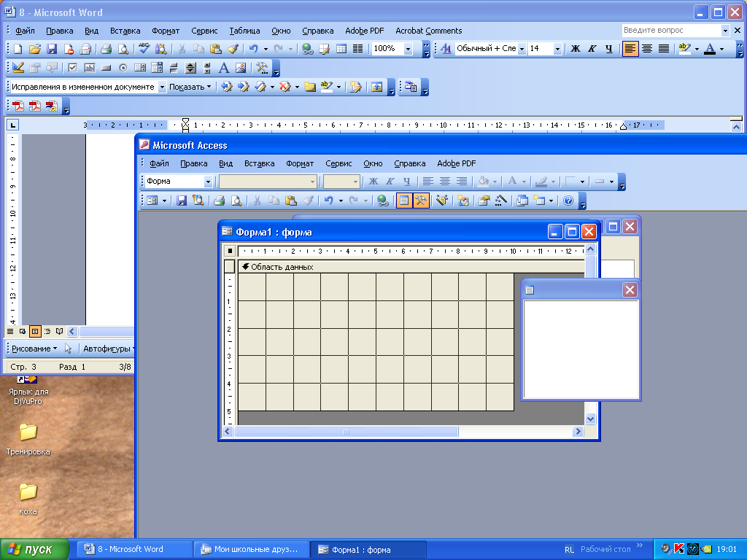747x560 pixels.
Task: Open the 100% zoom dropdown in Word
Action: click(408, 49)
